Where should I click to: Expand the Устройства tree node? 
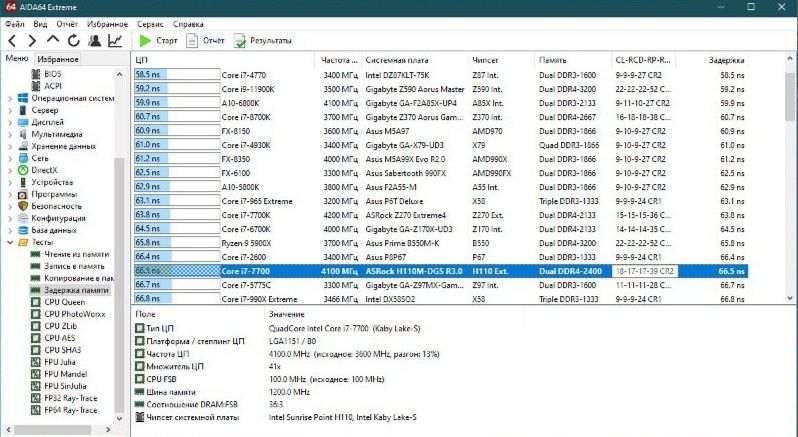(x=10, y=182)
